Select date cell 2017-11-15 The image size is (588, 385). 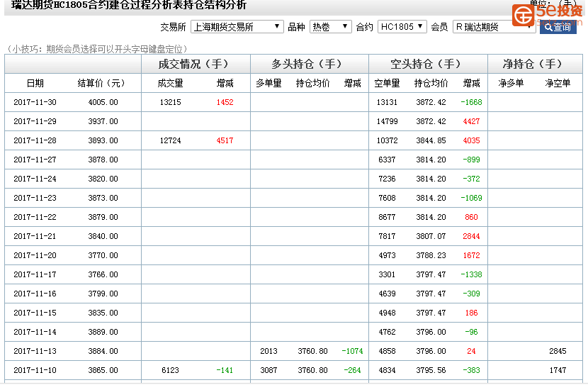(x=35, y=313)
